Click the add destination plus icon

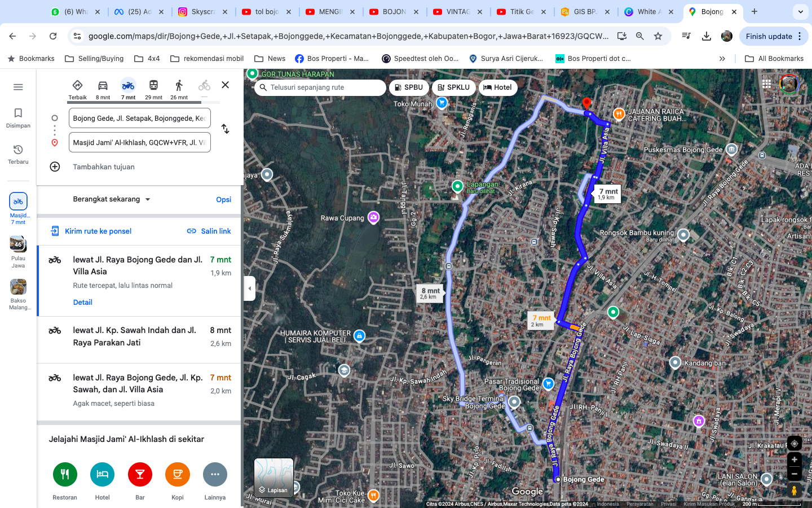[55, 167]
